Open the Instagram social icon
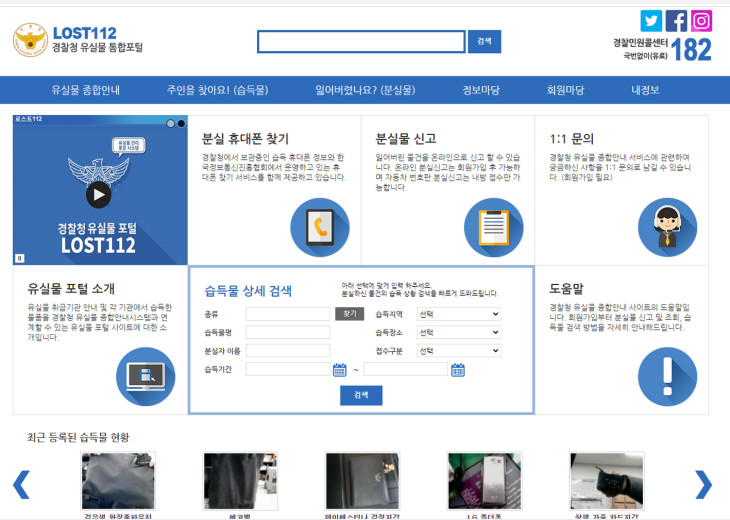 (701, 20)
